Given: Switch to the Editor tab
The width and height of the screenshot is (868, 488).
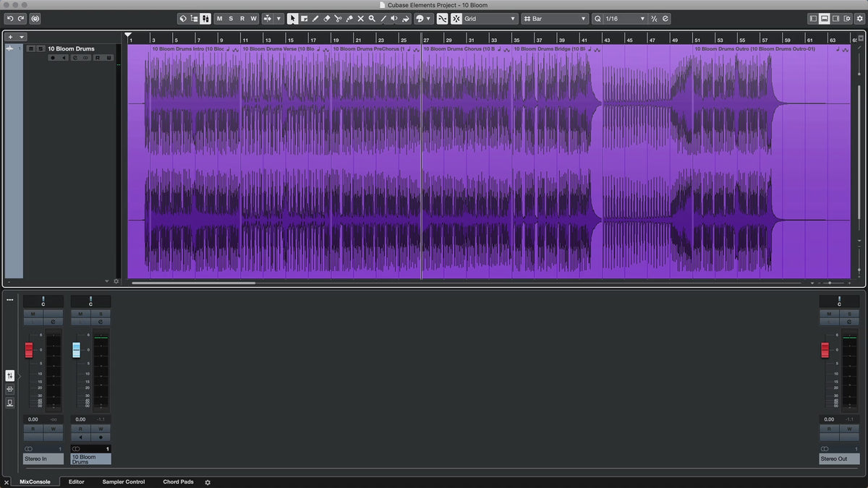Looking at the screenshot, I should coord(76,481).
